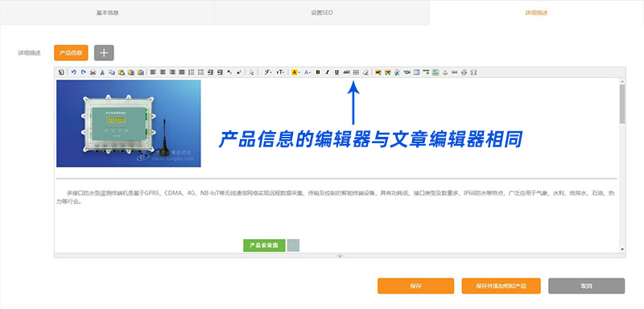Open the font family dropdown
Image resolution: width=644 pixels, height=309 pixels.
268,72
